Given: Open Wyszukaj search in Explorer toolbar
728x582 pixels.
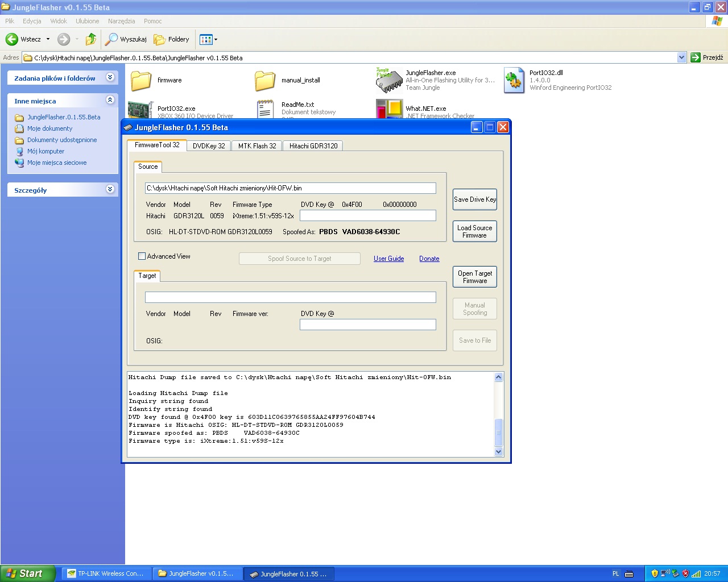Looking at the screenshot, I should click(x=126, y=39).
